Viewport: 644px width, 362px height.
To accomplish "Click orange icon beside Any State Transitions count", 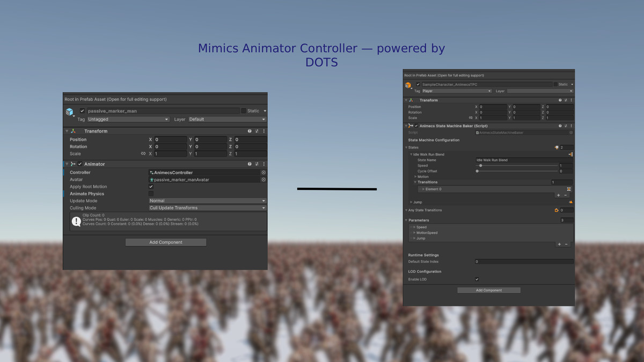I will [x=557, y=210].
